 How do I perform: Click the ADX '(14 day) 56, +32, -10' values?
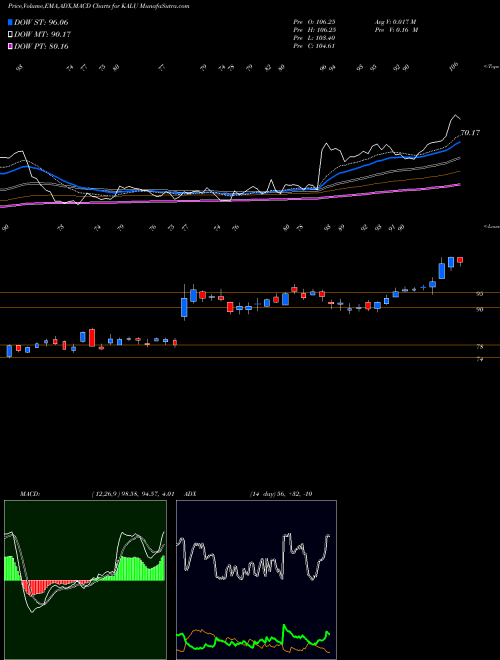281,494
